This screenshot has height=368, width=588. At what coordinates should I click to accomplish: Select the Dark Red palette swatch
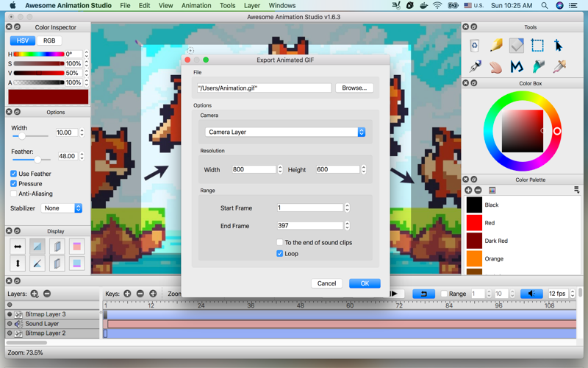coord(474,241)
